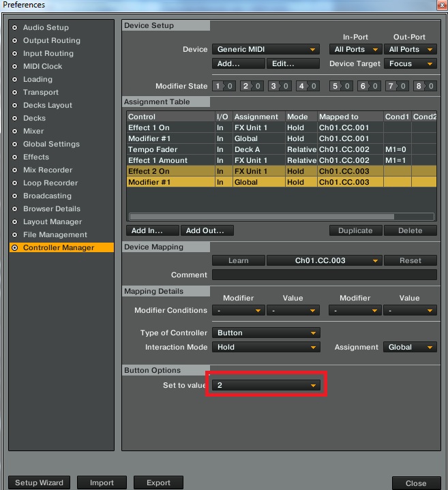The image size is (448, 490).
Task: Open File Management preferences
Action: [x=55, y=234]
